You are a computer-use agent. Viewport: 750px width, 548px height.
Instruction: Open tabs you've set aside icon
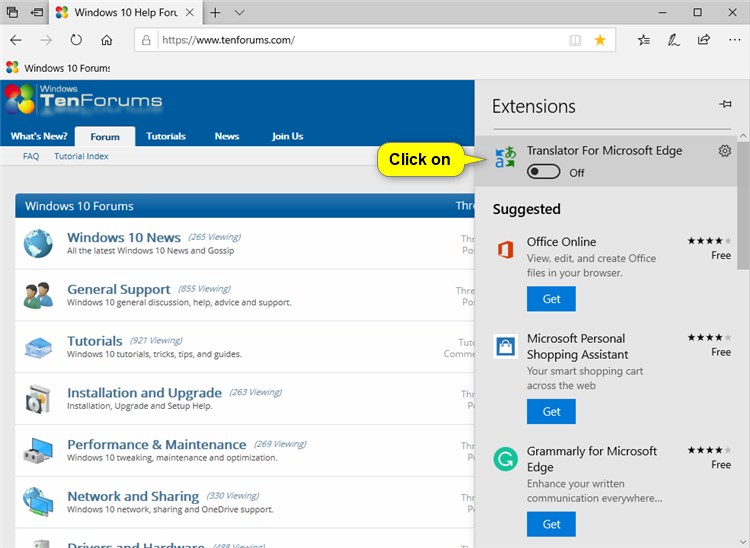(x=12, y=12)
